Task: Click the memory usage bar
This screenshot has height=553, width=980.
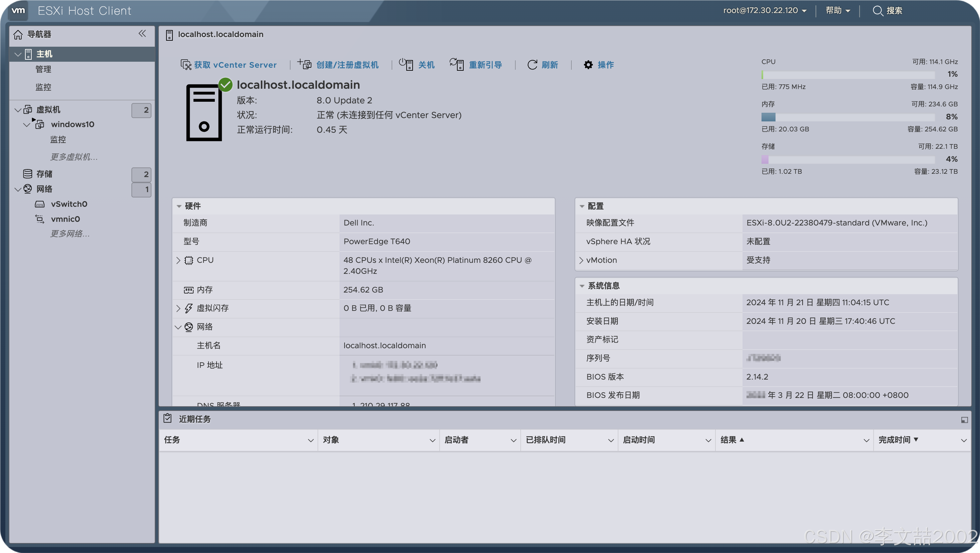Action: tap(848, 117)
